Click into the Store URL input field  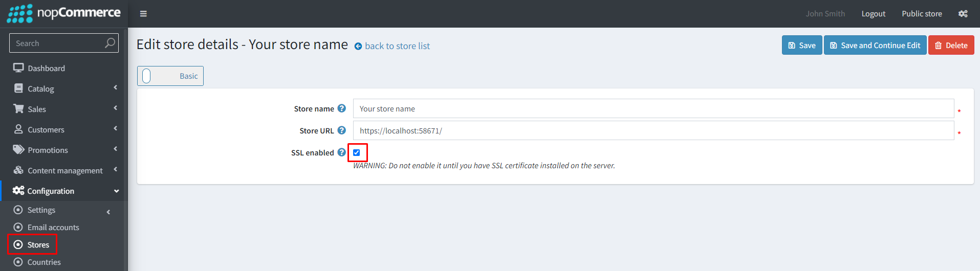[654, 130]
